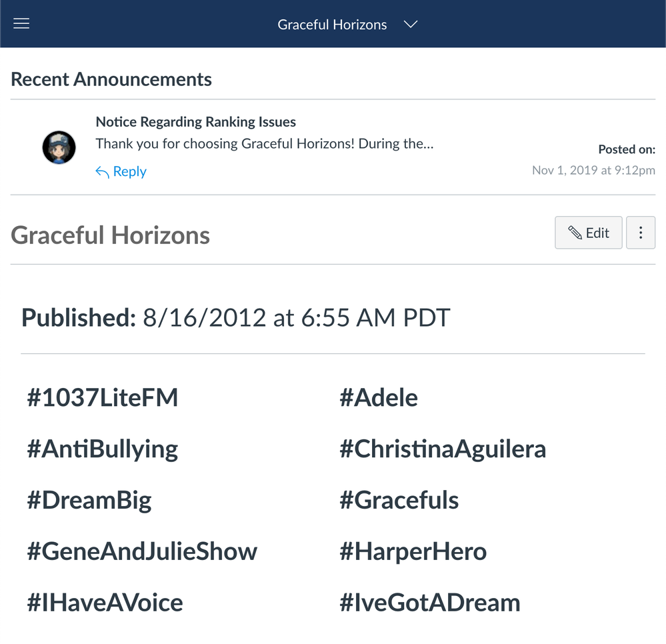Select the #Adele hashtag
666x644 pixels.
[x=378, y=398]
